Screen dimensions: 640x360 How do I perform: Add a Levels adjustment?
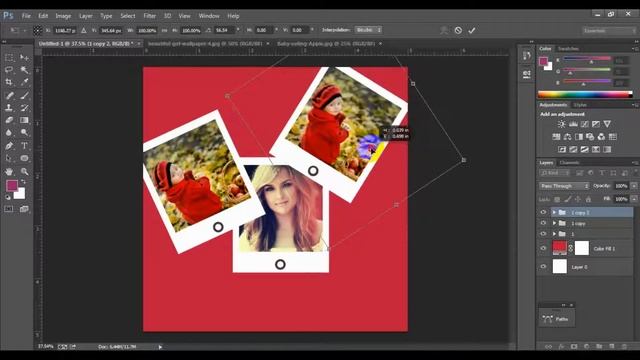click(573, 124)
